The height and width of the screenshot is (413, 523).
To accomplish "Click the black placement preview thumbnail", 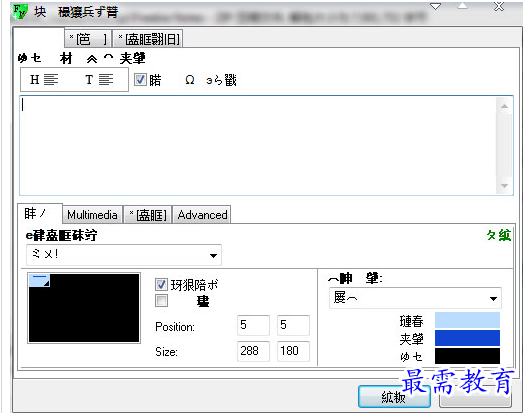I will tap(84, 308).
